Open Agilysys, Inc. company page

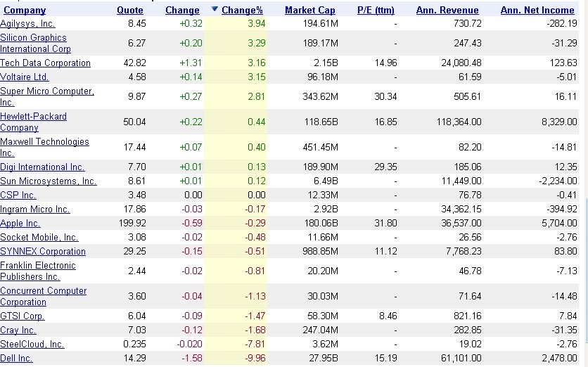27,23
